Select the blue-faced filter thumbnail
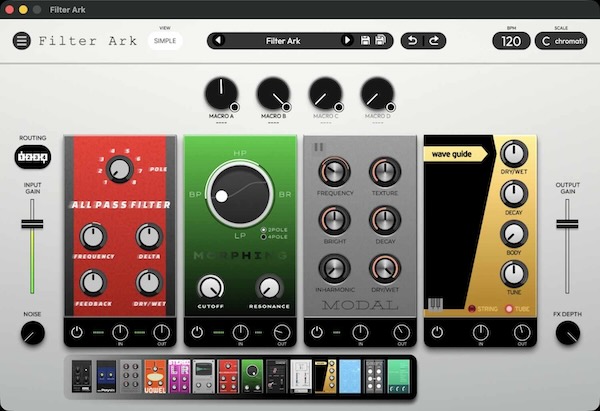 (x=106, y=377)
